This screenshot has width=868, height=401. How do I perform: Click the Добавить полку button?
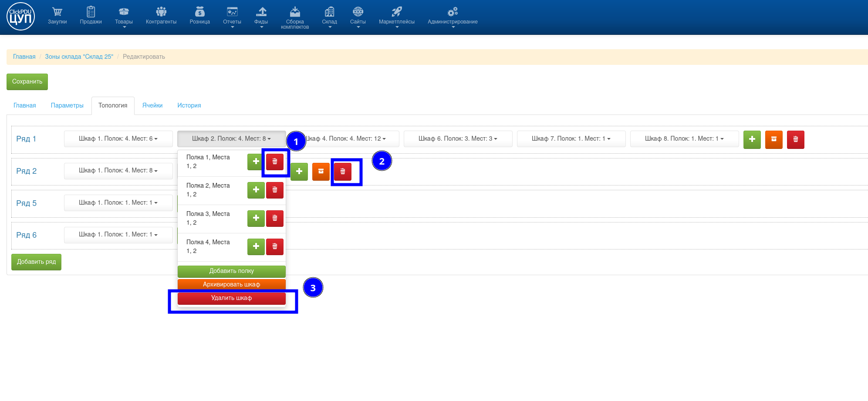point(232,271)
